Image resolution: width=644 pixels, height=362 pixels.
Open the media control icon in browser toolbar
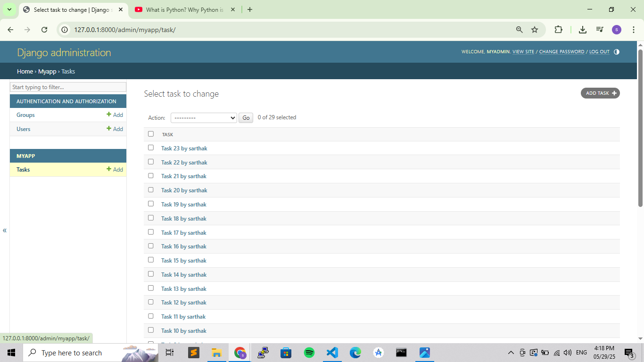click(x=600, y=30)
